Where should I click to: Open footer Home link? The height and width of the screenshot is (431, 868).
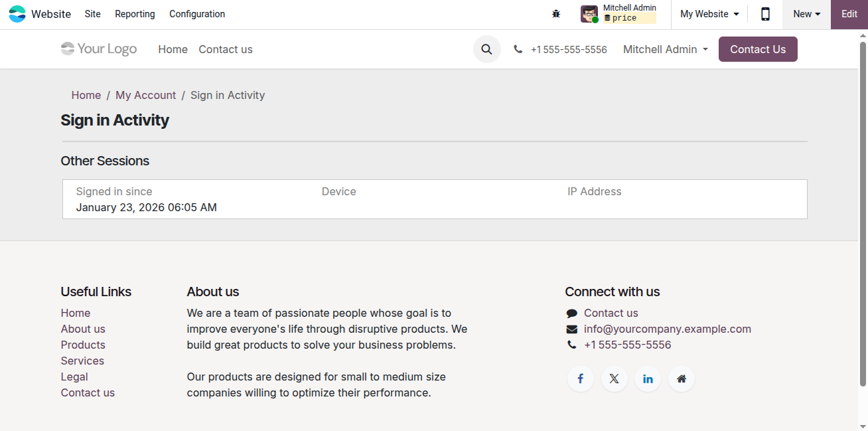pyautogui.click(x=76, y=313)
